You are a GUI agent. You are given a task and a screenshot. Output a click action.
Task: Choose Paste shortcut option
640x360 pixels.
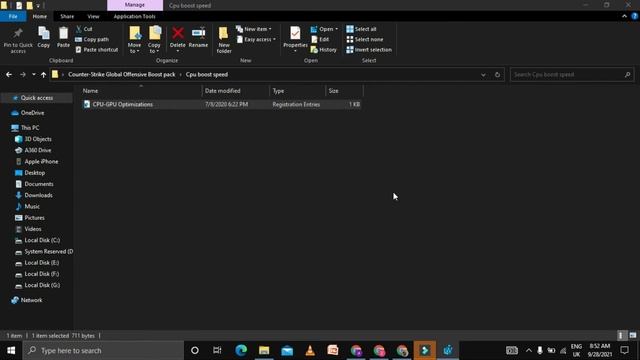coord(97,50)
